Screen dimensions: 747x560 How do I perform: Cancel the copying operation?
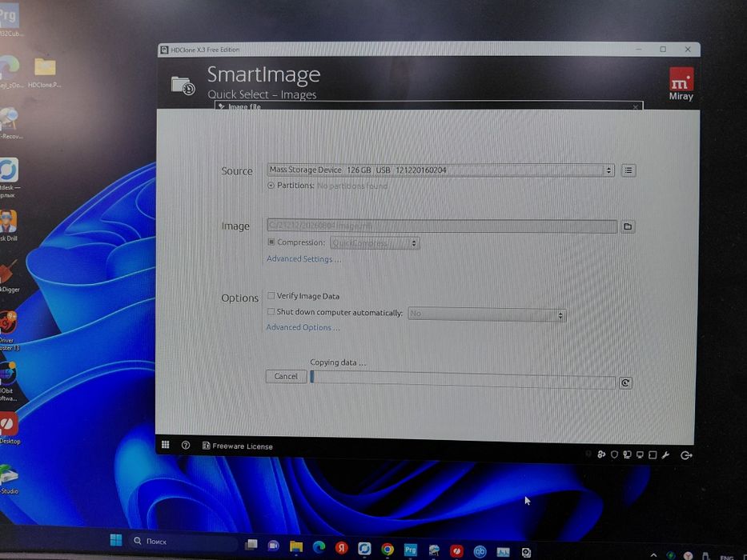point(286,376)
